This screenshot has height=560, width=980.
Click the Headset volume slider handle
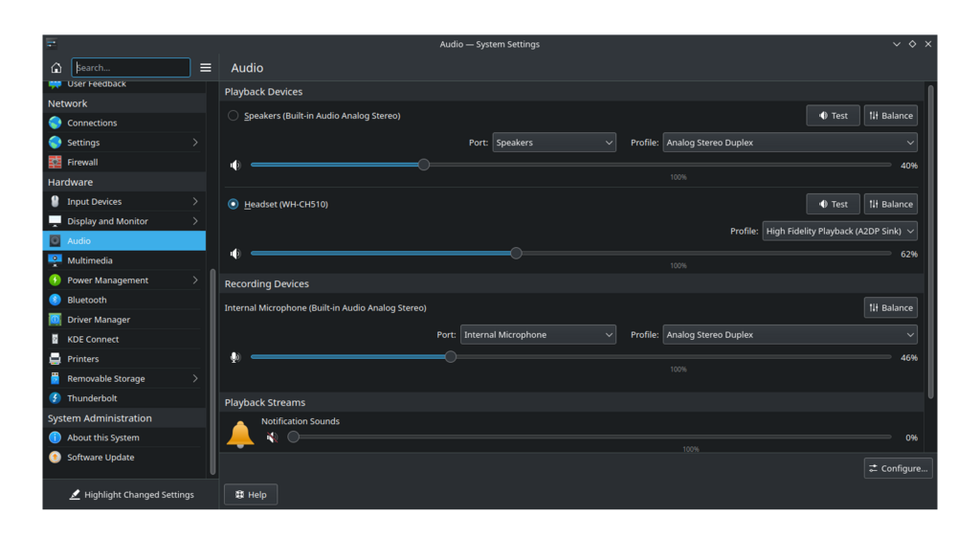[517, 254]
